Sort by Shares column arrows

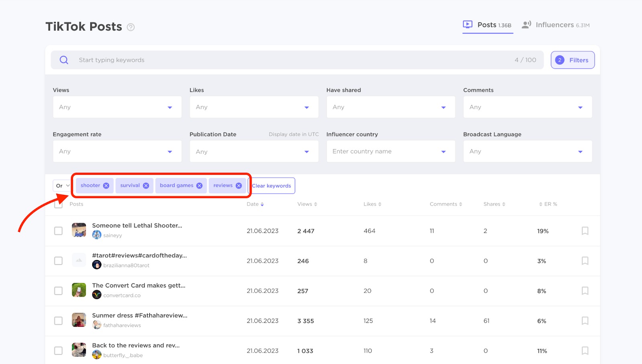point(504,204)
